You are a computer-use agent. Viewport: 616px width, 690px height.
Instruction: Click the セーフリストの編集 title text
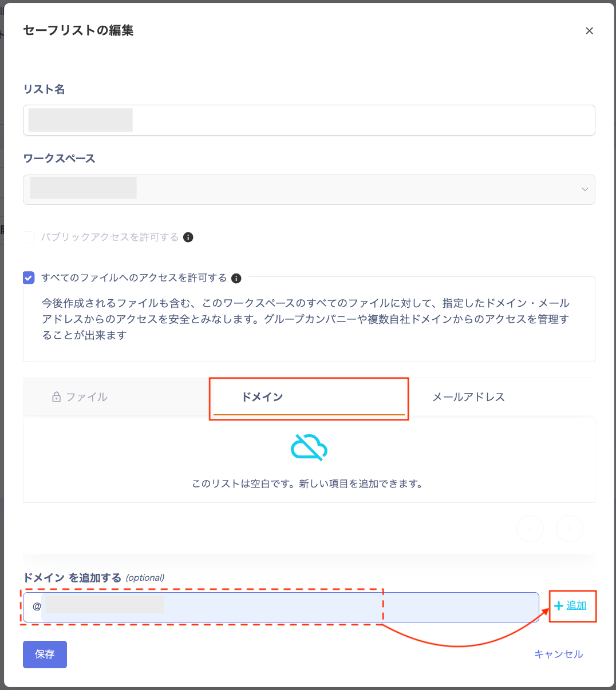click(x=78, y=31)
